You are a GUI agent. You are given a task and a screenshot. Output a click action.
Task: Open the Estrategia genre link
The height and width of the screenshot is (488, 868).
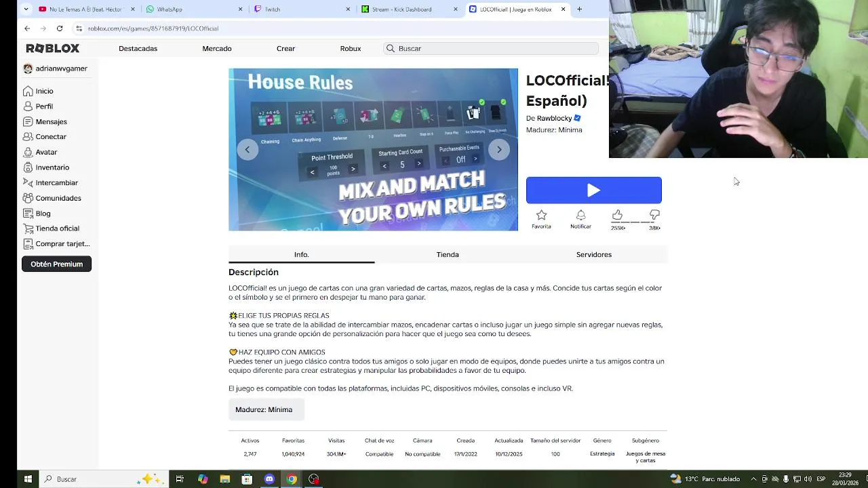(x=602, y=453)
